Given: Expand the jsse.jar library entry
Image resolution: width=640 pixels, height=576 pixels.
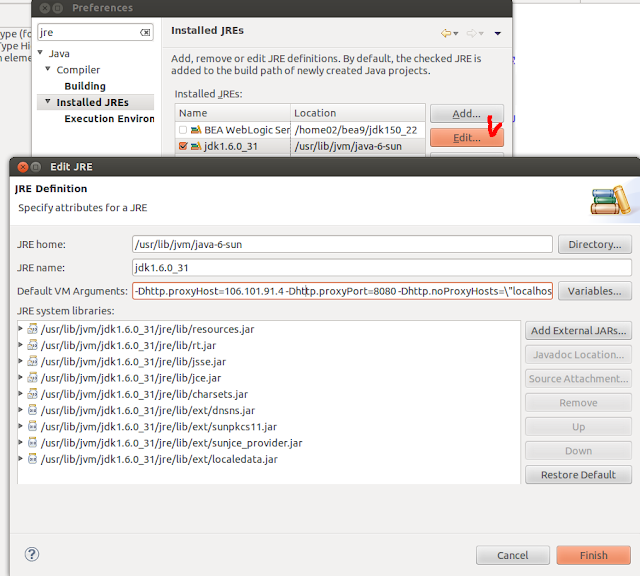Looking at the screenshot, I should tap(20, 361).
